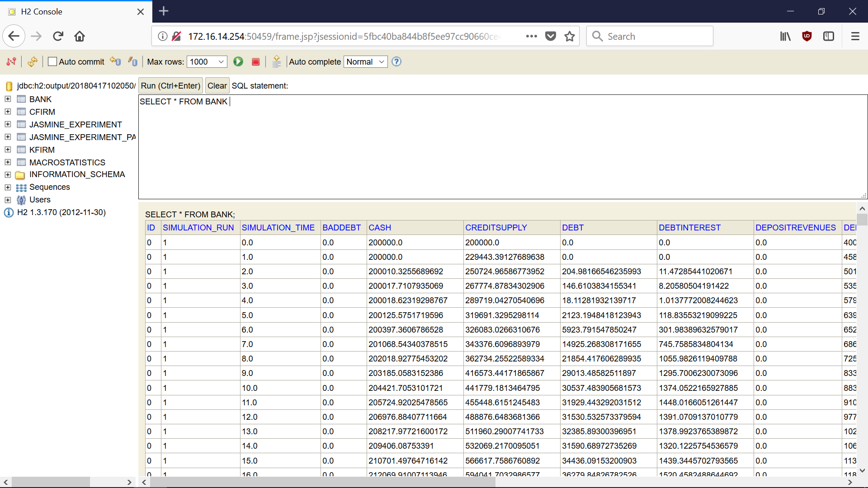This screenshot has width=868, height=488.
Task: Enable the Auto commit checkbox
Action: [x=52, y=61]
